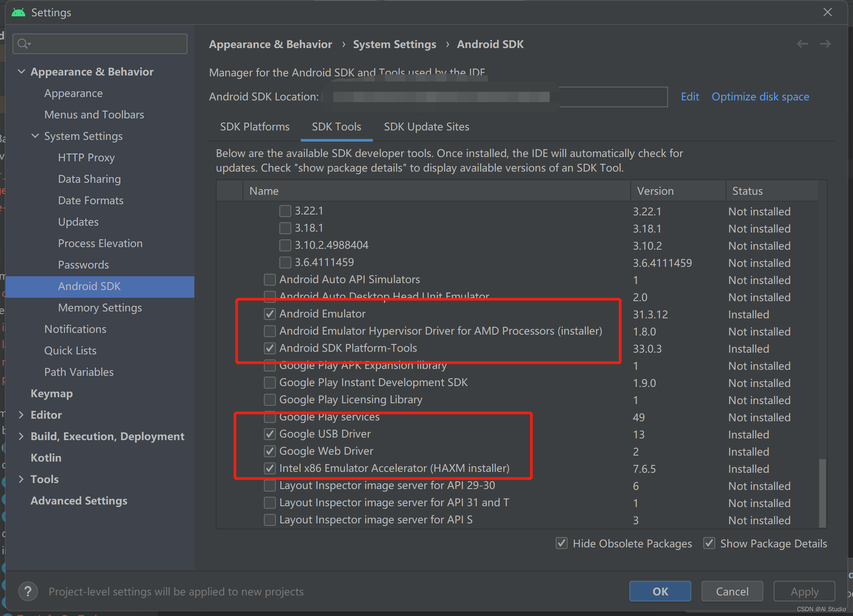
Task: Open help via the question mark icon
Action: 28,591
